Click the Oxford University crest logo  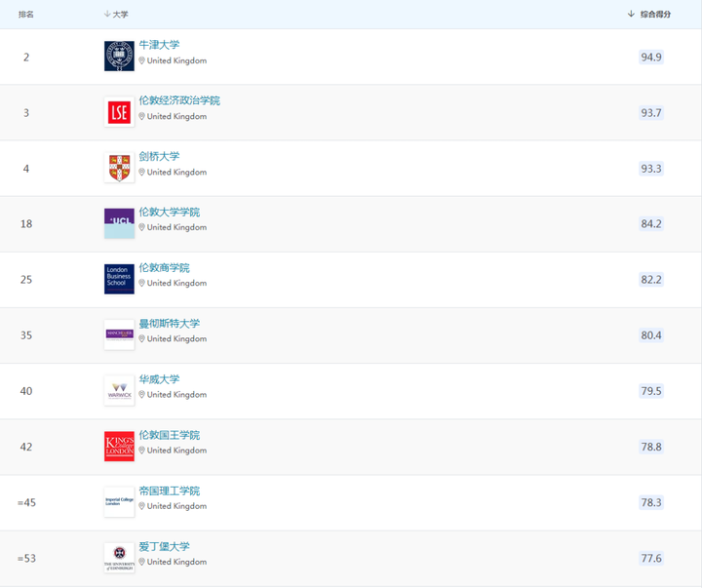[119, 56]
